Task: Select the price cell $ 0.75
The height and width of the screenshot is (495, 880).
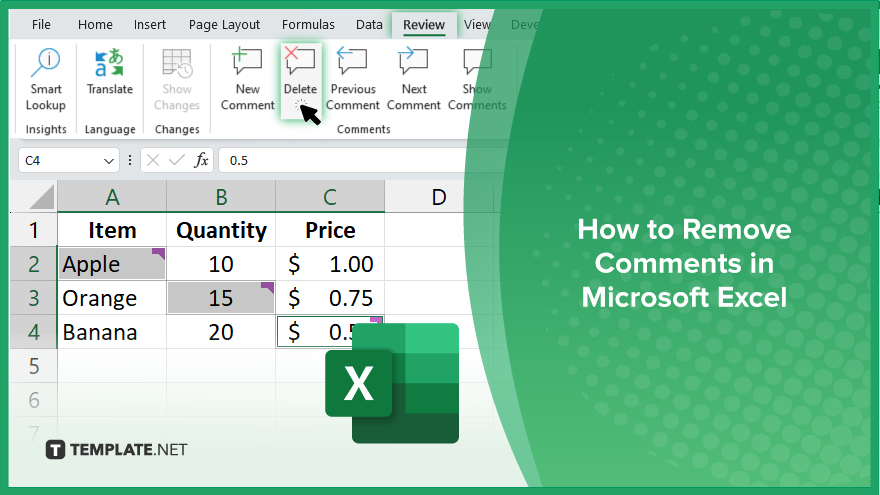Action: pyautogui.click(x=330, y=298)
